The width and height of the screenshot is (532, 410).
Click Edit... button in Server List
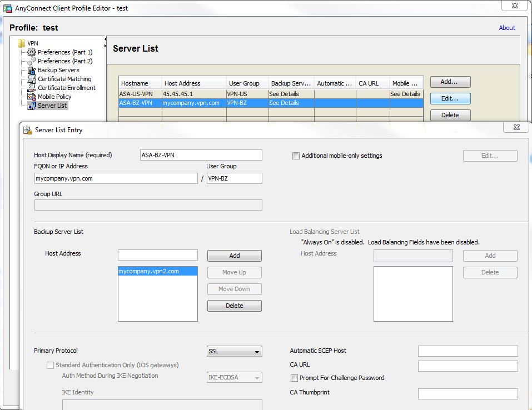450,98
